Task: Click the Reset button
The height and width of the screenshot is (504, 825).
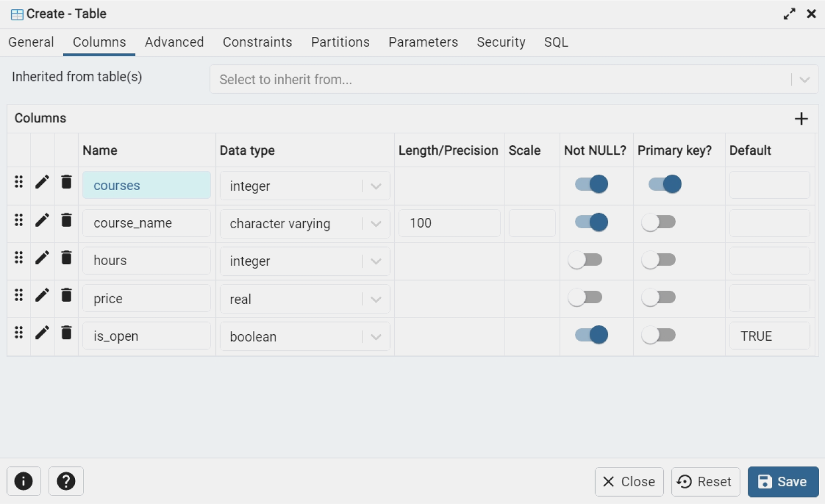Action: pyautogui.click(x=706, y=482)
